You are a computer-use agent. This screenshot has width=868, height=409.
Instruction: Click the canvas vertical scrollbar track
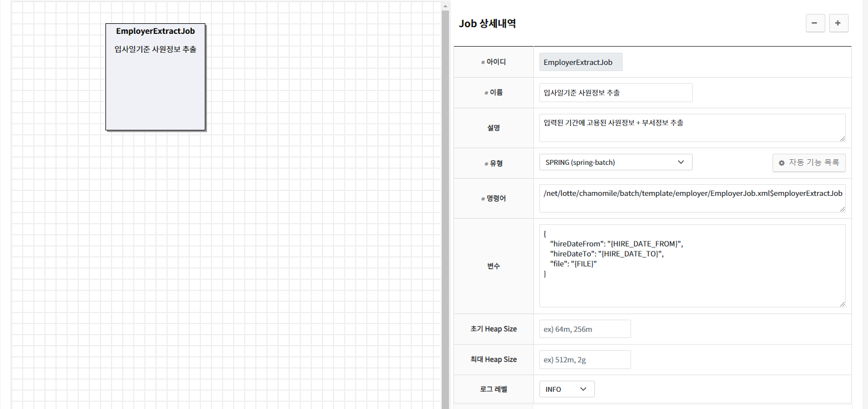pyautogui.click(x=445, y=209)
